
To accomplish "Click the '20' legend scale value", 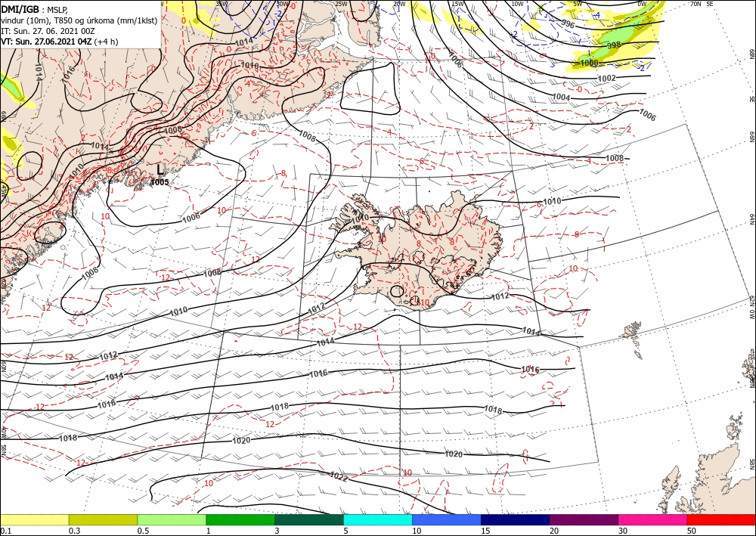I will coord(554,531).
